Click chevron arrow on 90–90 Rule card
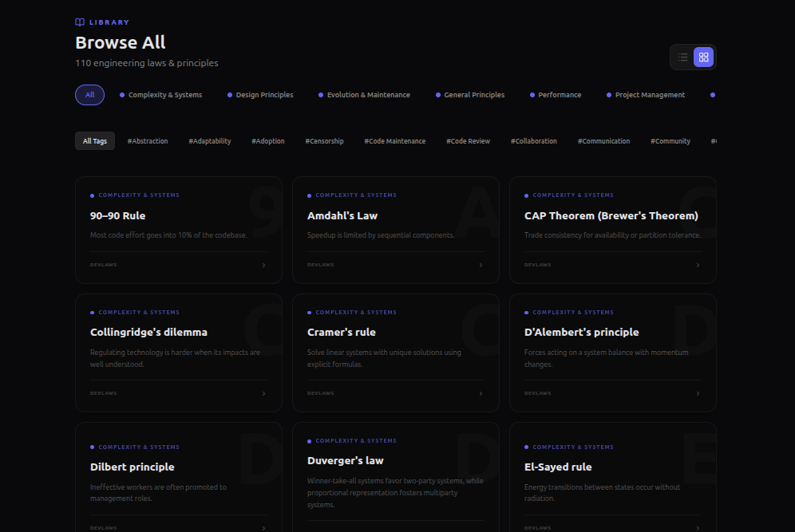 [x=263, y=265]
